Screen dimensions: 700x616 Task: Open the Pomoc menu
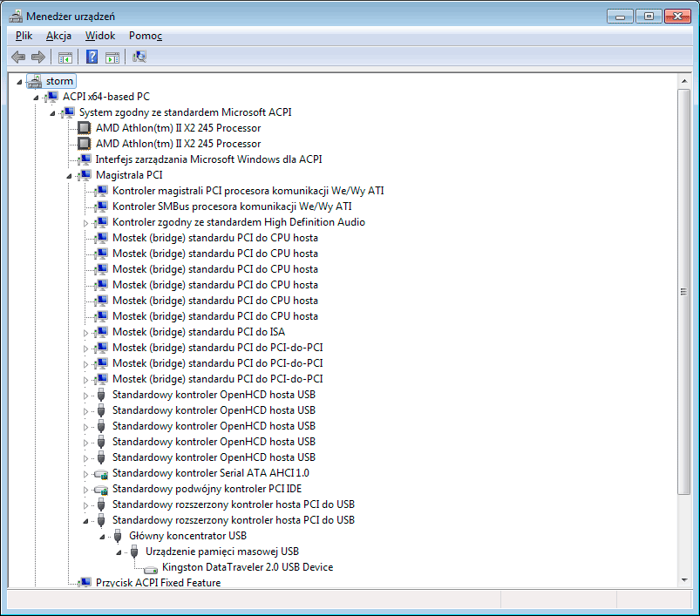tap(146, 36)
